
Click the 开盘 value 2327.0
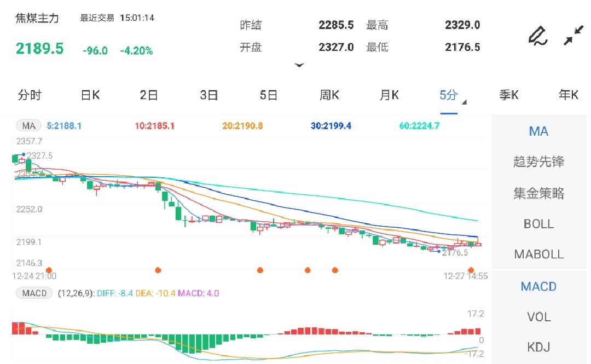(x=336, y=47)
